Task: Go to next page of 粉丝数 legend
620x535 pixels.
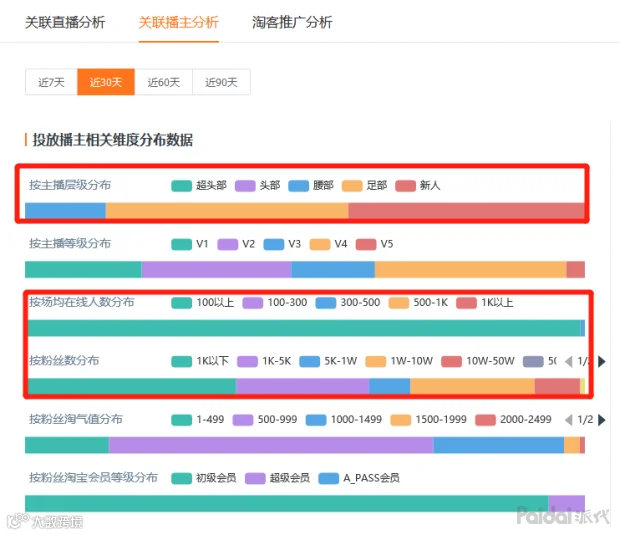Action: click(602, 361)
